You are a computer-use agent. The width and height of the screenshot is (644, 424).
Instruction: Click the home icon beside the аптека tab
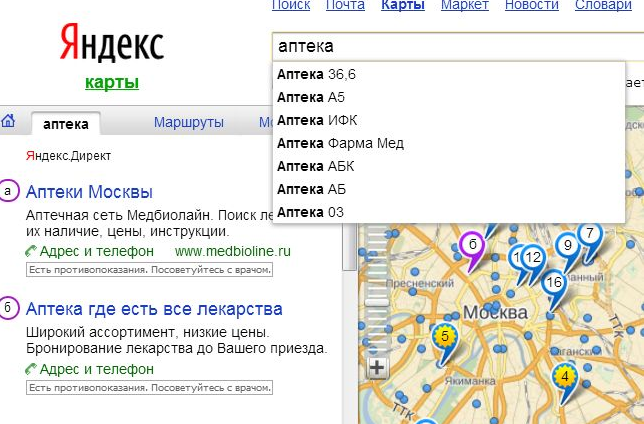point(9,123)
